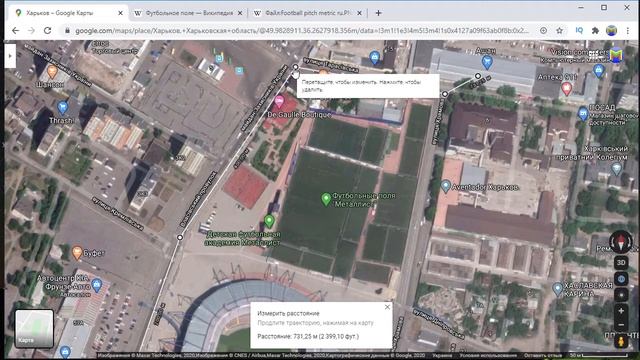This screenshot has width=640, height=360.
Task: Open the Google account avatar on the map
Action: 616,55
